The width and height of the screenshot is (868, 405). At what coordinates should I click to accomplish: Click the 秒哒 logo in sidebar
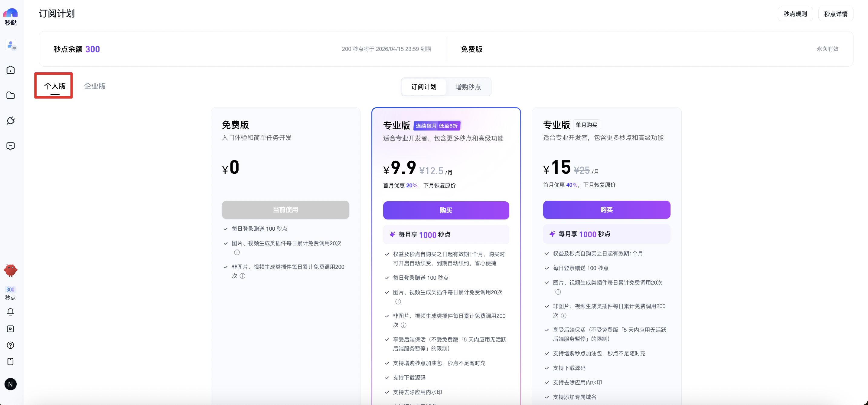pos(11,17)
